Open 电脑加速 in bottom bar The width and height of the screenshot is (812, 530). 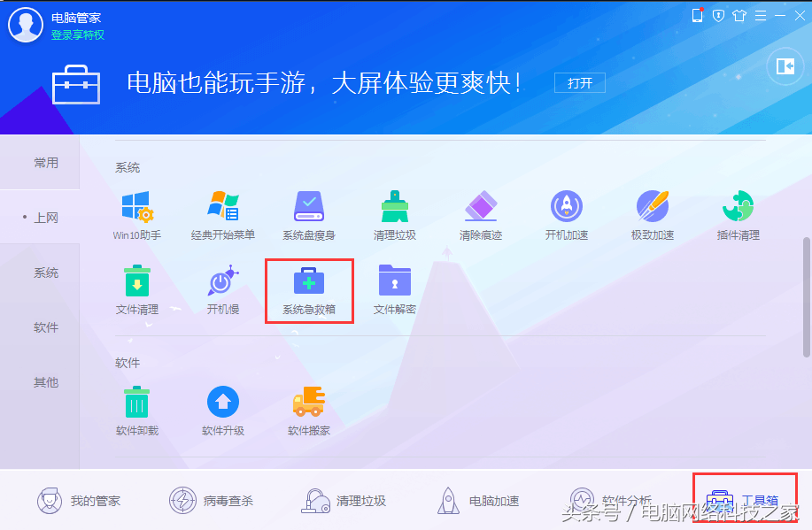pos(478,501)
